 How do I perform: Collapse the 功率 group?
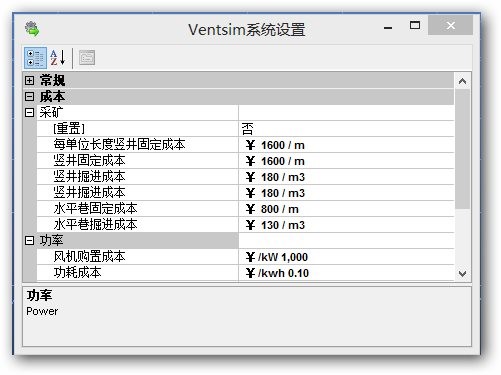click(x=29, y=241)
